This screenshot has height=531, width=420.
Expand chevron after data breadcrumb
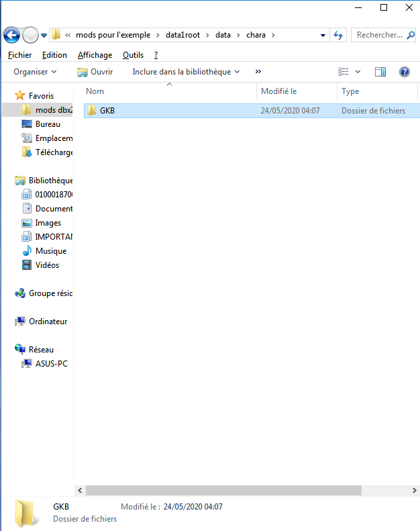pyautogui.click(x=238, y=35)
